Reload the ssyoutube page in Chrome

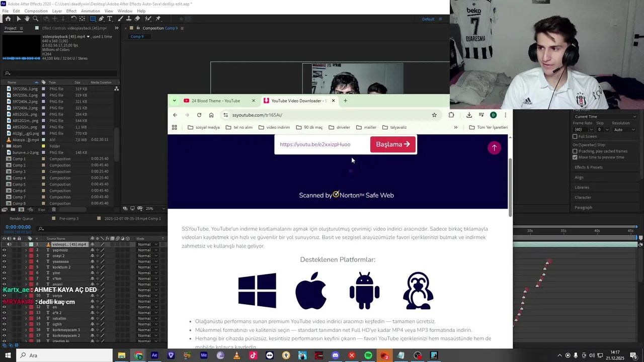(199, 115)
